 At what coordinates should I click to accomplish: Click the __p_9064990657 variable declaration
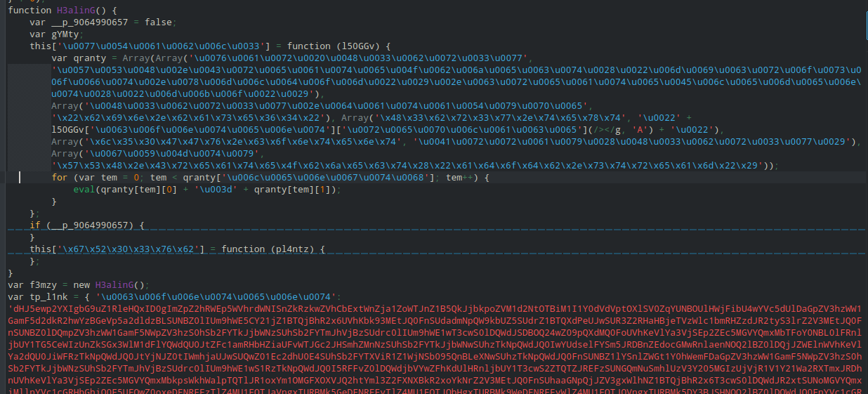(84, 22)
